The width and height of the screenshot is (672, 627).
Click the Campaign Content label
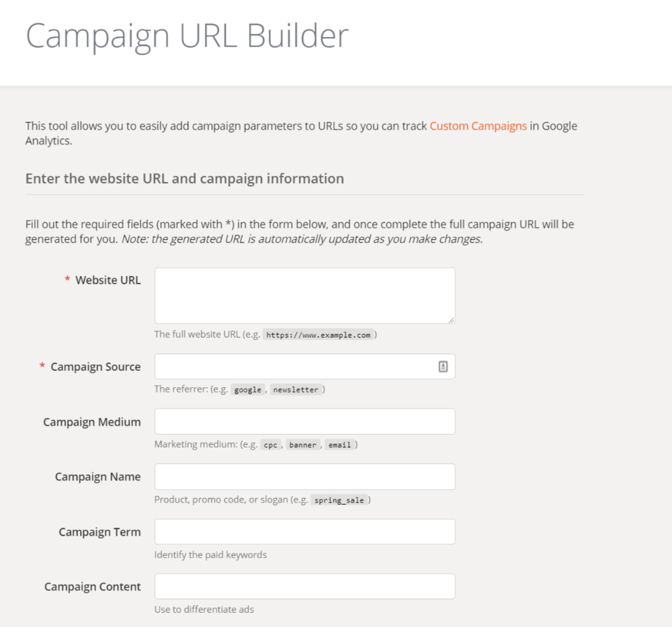pos(93,587)
